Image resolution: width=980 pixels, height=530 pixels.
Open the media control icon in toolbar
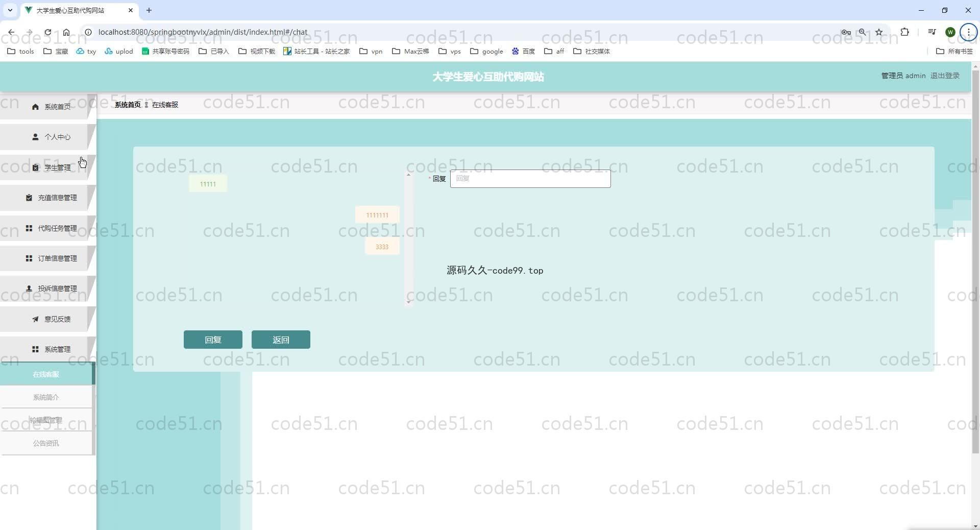point(932,32)
